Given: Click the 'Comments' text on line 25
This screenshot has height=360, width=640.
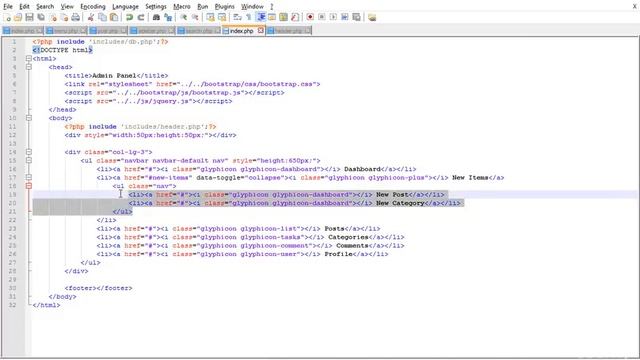Looking at the screenshot, I should point(352,245).
